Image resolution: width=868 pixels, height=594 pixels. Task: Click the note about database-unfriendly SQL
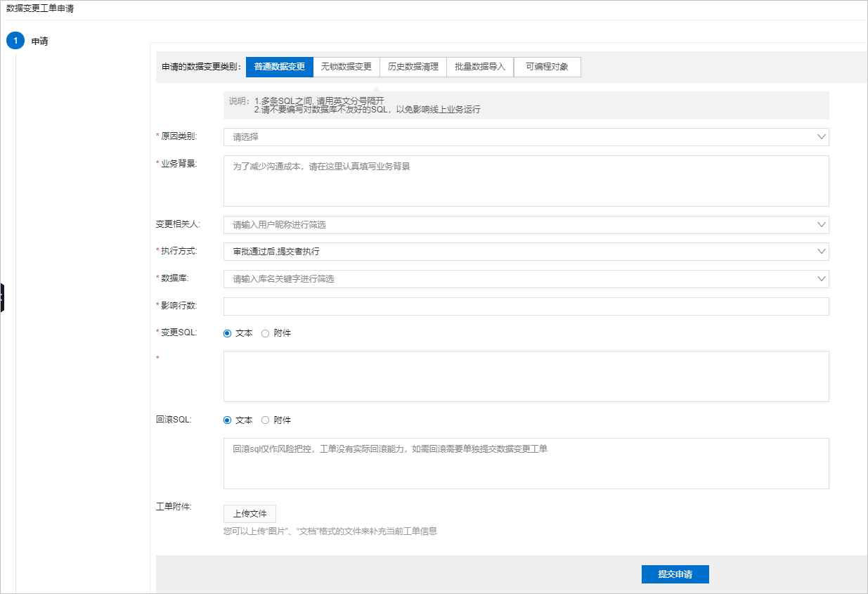pos(367,110)
